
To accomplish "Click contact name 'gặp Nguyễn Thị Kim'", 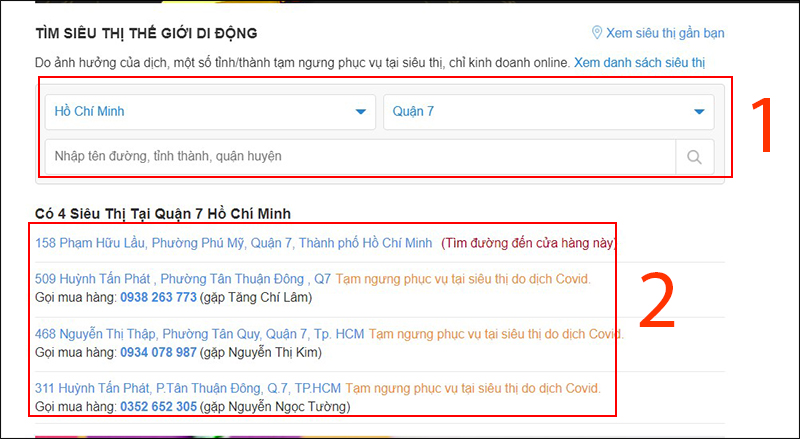I will pos(261,353).
